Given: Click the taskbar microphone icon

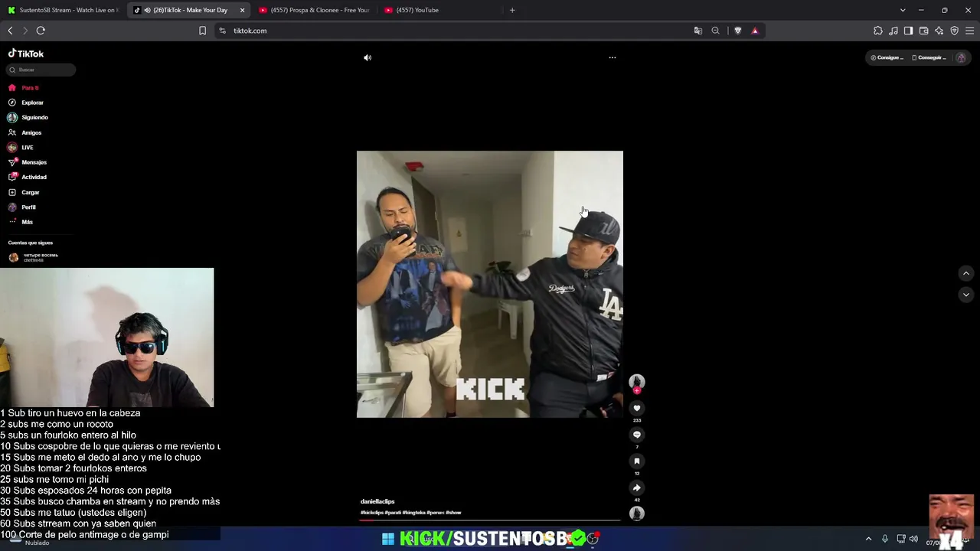Looking at the screenshot, I should coord(885,539).
